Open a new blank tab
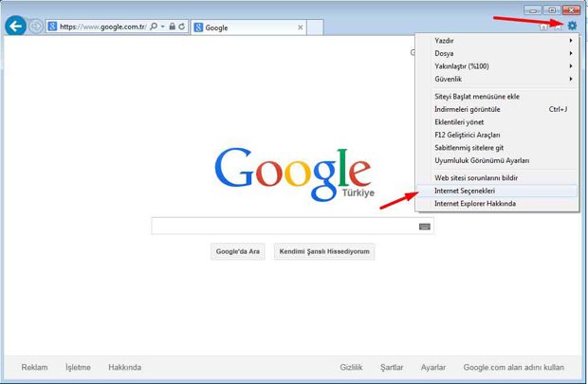Viewport: 588px width, 384px height. pos(315,27)
